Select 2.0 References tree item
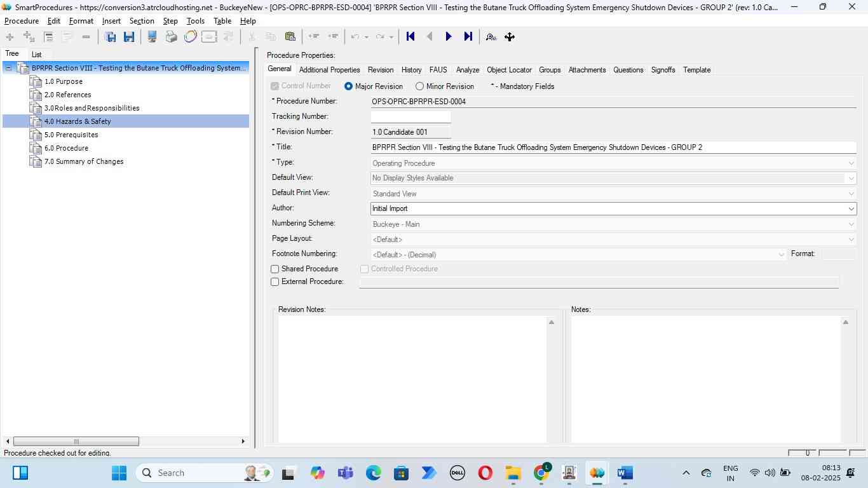This screenshot has width=868, height=488. 68,95
